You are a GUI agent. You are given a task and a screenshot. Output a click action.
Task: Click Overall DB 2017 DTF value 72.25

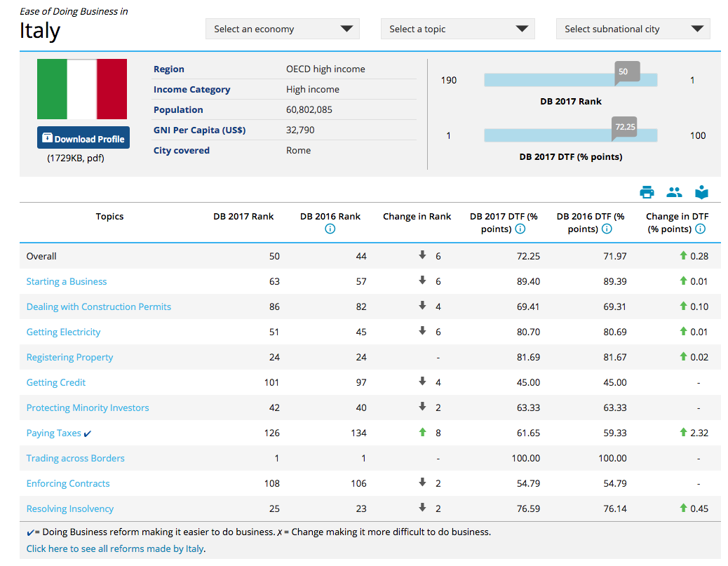click(528, 256)
